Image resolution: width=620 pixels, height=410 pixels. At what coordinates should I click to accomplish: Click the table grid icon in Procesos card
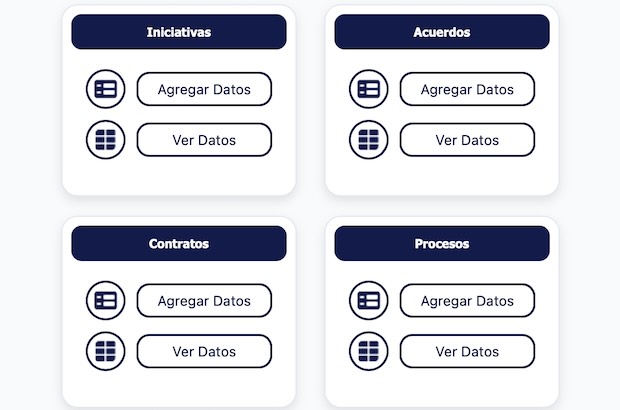tap(368, 351)
